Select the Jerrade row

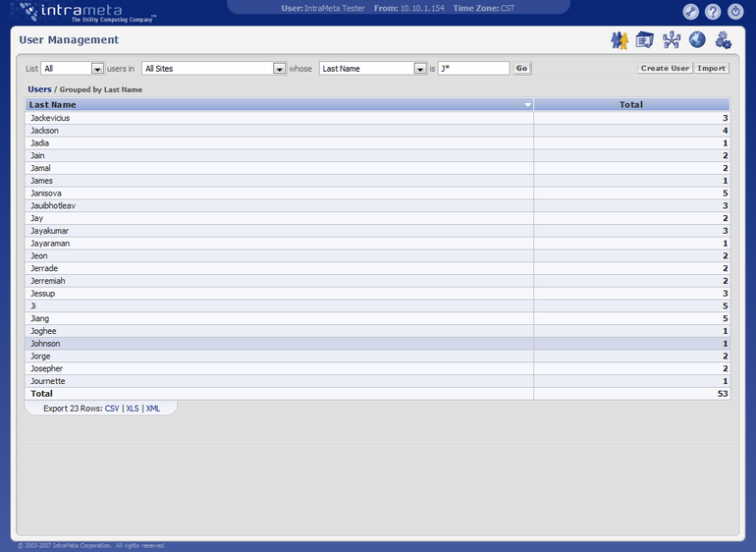pyautogui.click(x=378, y=269)
